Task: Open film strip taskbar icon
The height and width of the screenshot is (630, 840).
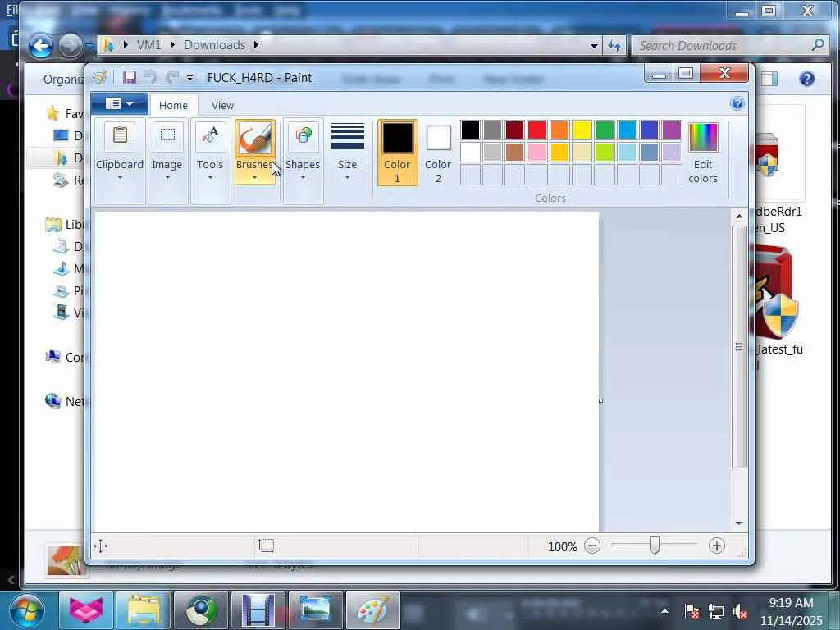Action: (x=258, y=611)
